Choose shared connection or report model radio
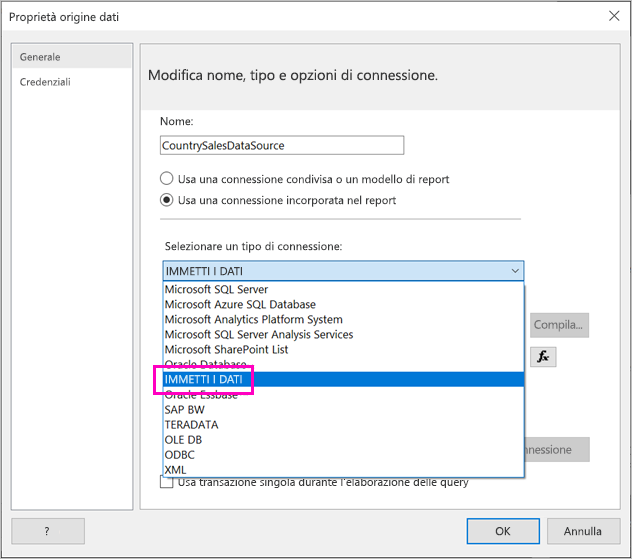 166,179
